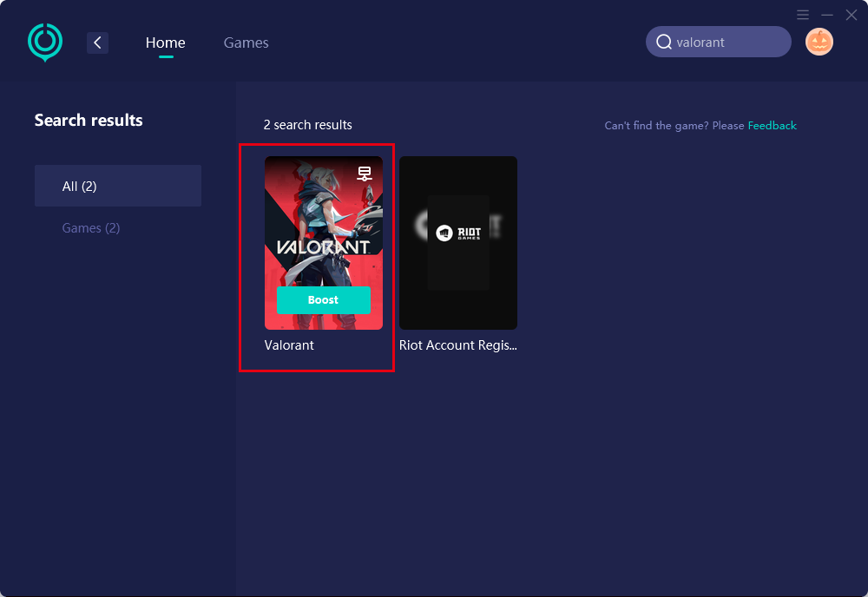Select the All (2) filter

pos(118,186)
